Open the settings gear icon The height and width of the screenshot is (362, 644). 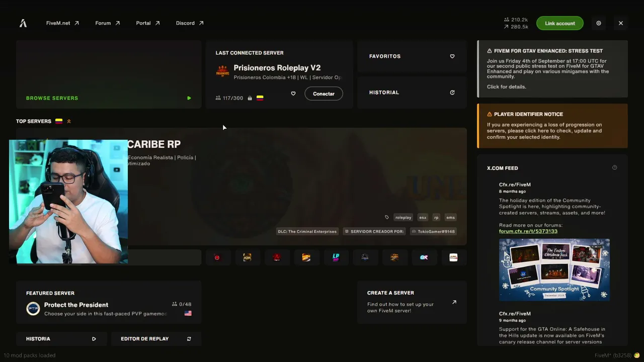(599, 23)
